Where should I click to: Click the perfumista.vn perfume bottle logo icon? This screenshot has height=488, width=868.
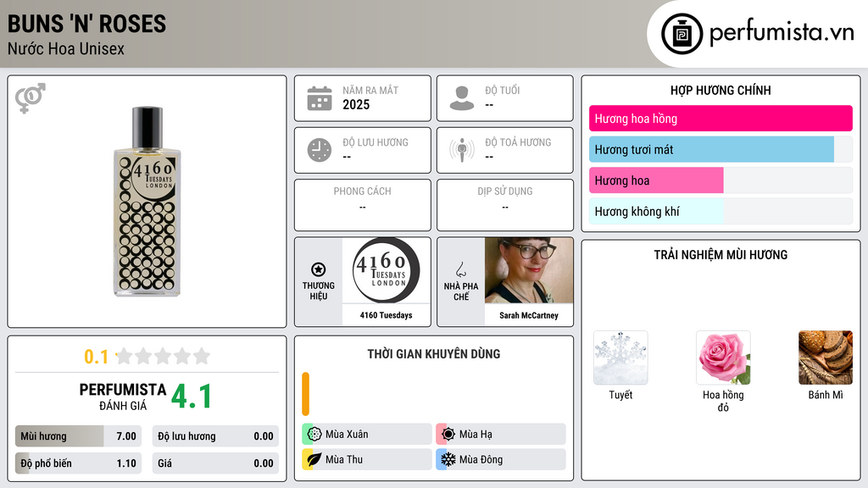[682, 34]
